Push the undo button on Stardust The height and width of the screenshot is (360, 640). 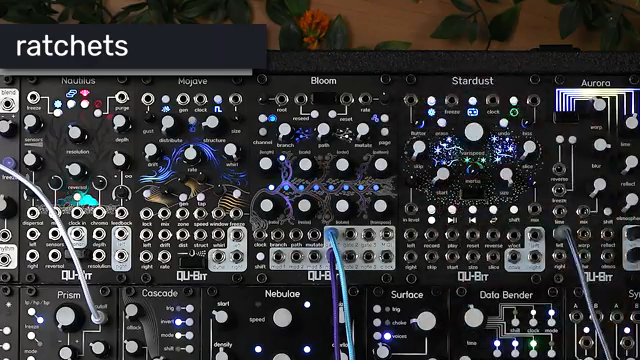(504, 122)
